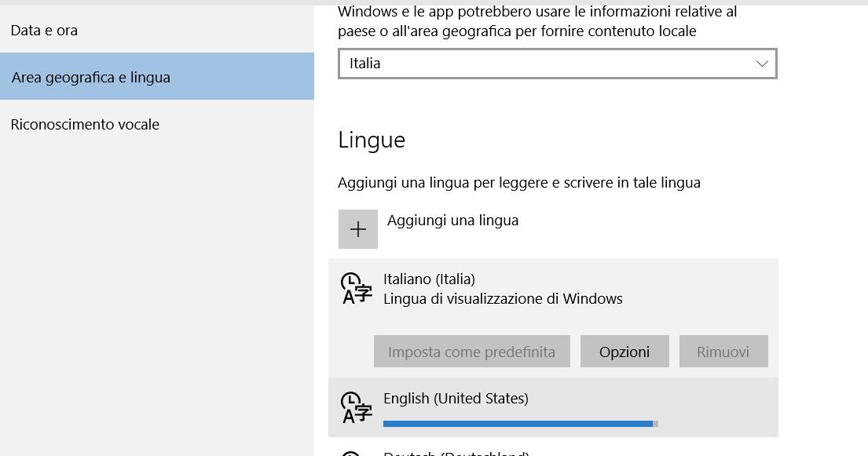Click the Opzioni button for Italiano
The height and width of the screenshot is (456, 868).
[x=624, y=352]
